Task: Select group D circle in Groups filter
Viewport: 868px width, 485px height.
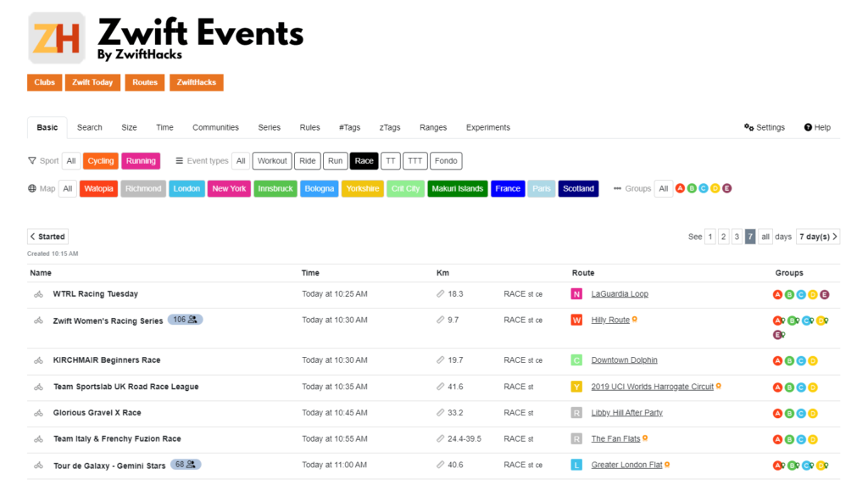Action: click(715, 189)
